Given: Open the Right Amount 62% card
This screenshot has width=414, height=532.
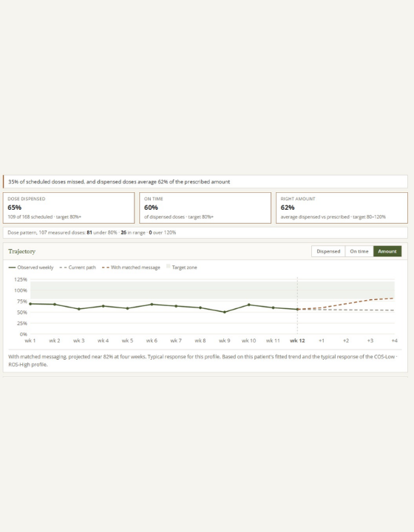Looking at the screenshot, I should click(x=342, y=208).
